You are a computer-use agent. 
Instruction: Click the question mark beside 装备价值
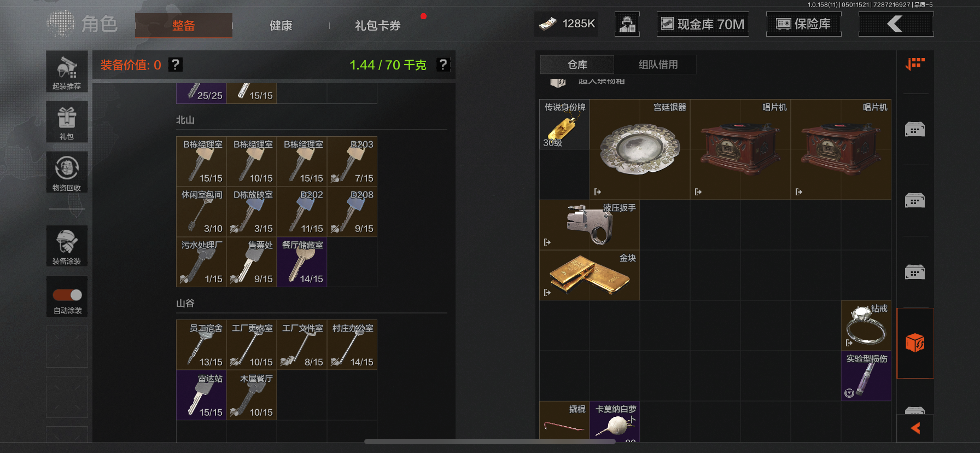click(x=175, y=65)
